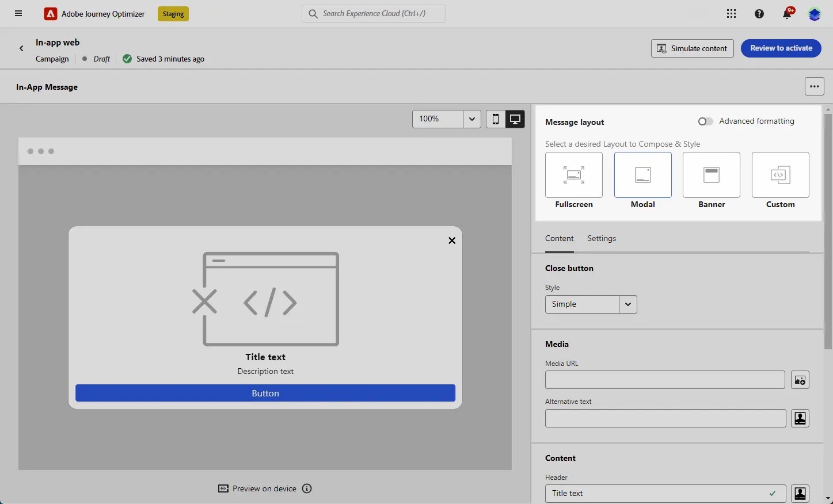Switch to the Settings tab
The height and width of the screenshot is (504, 833).
601,238
